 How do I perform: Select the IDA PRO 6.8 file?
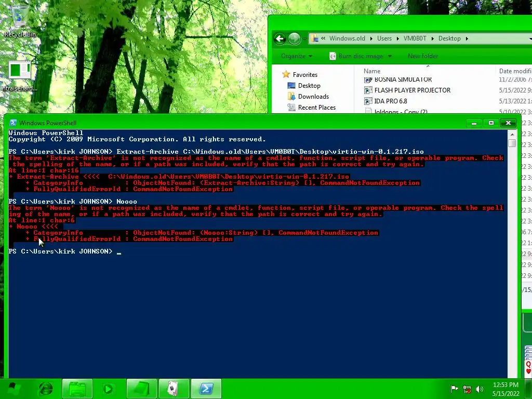click(x=391, y=101)
